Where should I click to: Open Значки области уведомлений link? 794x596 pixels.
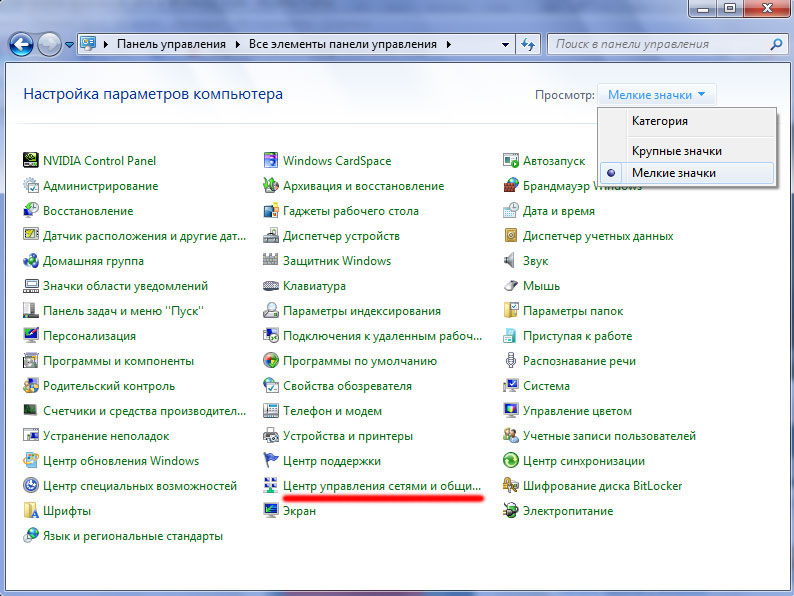[125, 286]
